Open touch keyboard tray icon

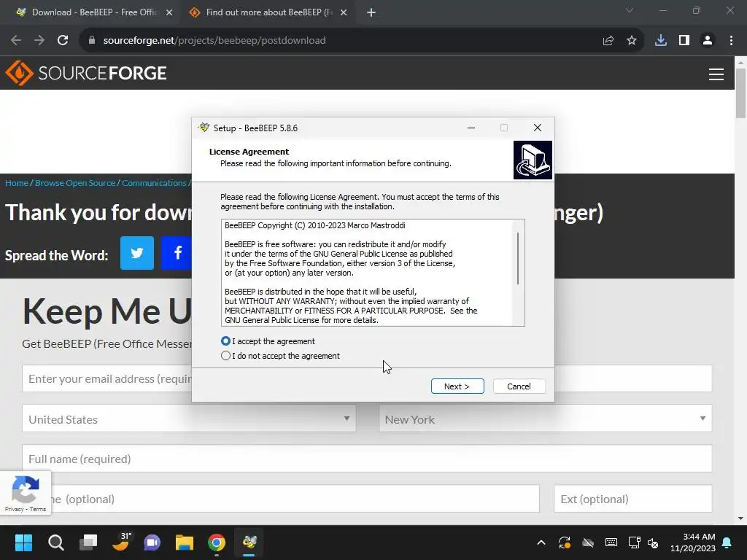point(611,542)
